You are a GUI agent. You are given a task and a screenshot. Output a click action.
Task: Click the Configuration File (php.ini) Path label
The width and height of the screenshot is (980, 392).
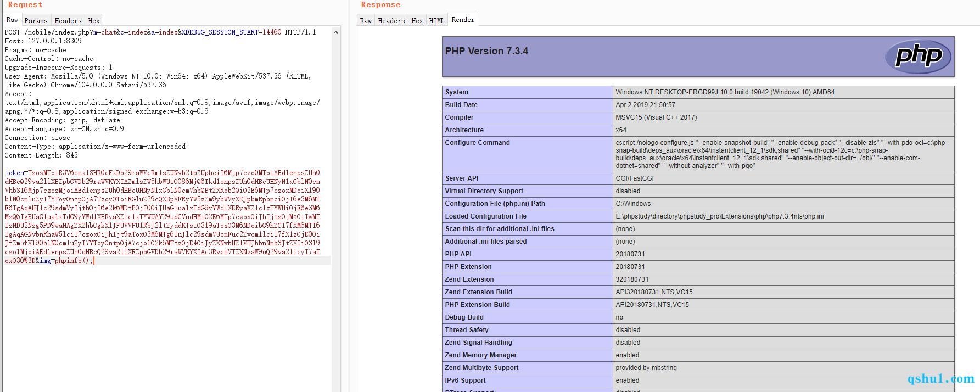(x=495, y=204)
